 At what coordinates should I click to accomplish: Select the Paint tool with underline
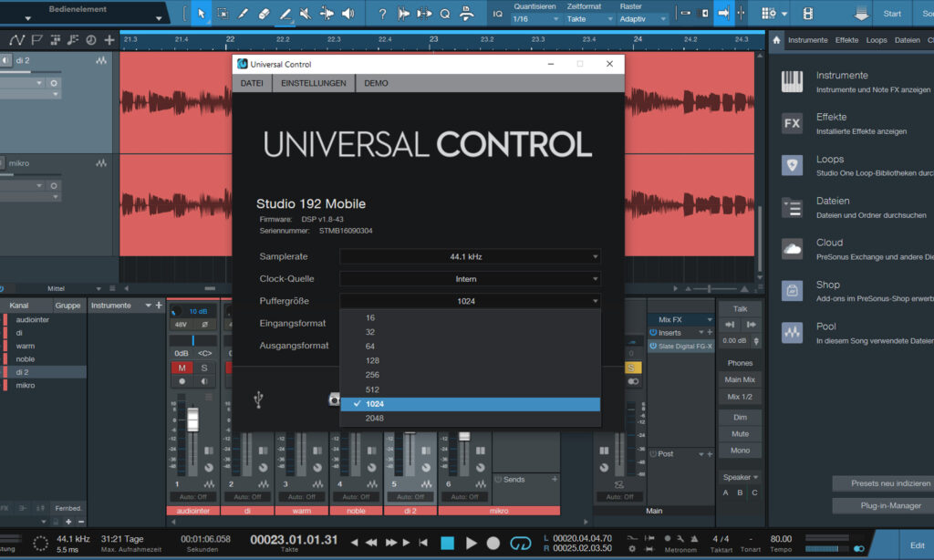pos(285,13)
